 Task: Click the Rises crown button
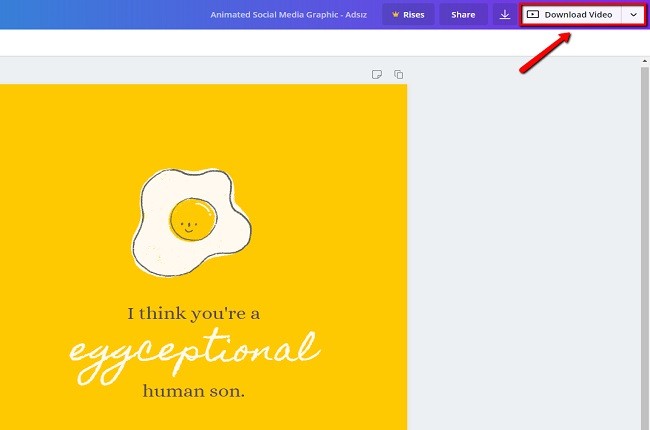408,15
